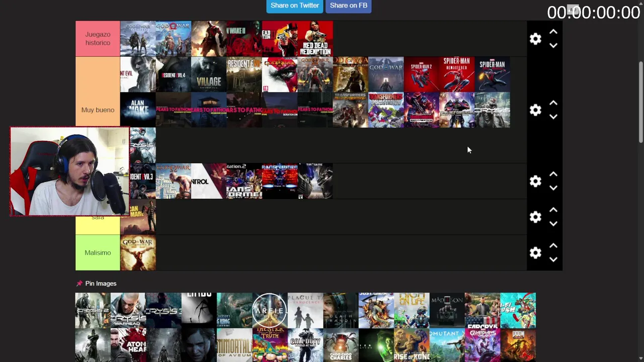Select the Spider-Man Remastered cover

(457, 74)
